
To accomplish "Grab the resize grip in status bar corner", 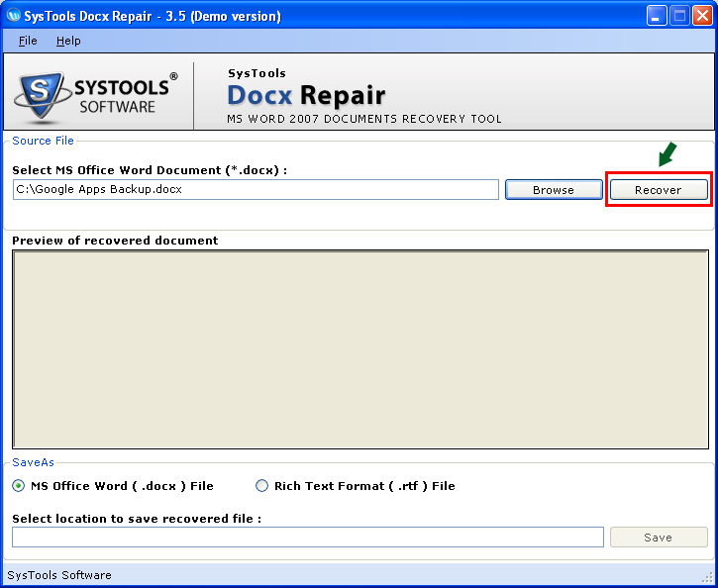I will point(708,578).
